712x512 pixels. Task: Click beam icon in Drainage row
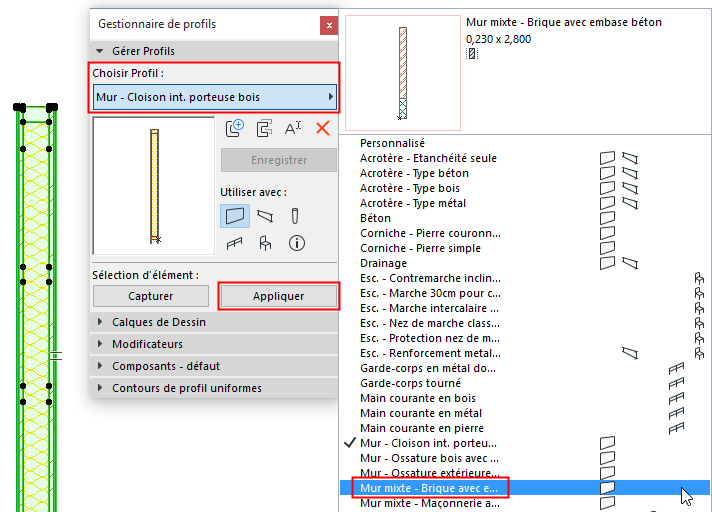pos(630,263)
